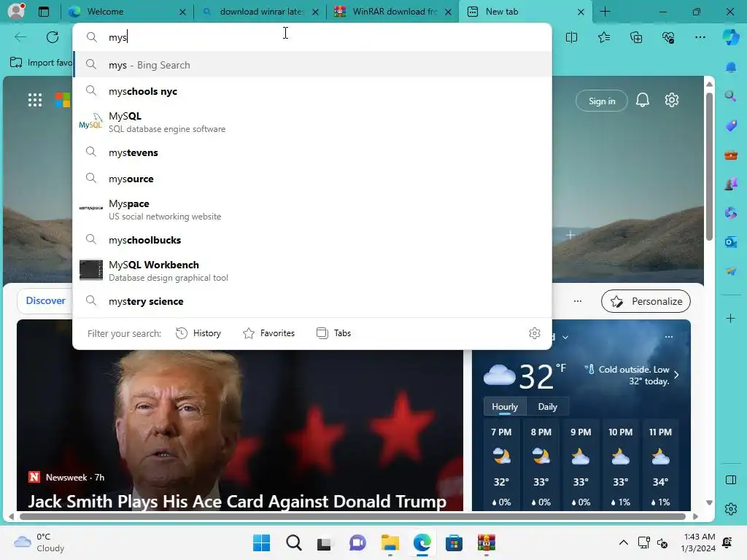Open the profile avatar icon

click(16, 12)
